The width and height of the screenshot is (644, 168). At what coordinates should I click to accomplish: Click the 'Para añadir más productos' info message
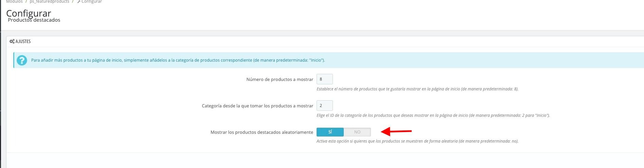[178, 60]
